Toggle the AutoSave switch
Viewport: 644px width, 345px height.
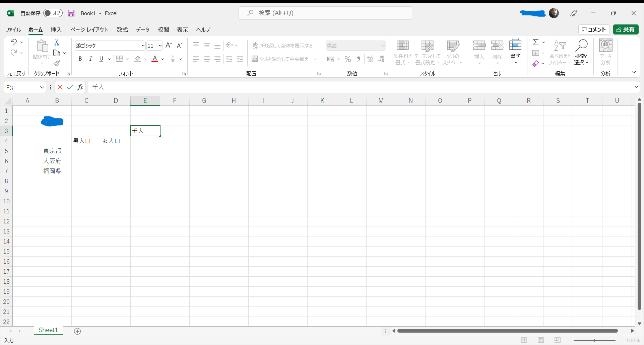53,13
